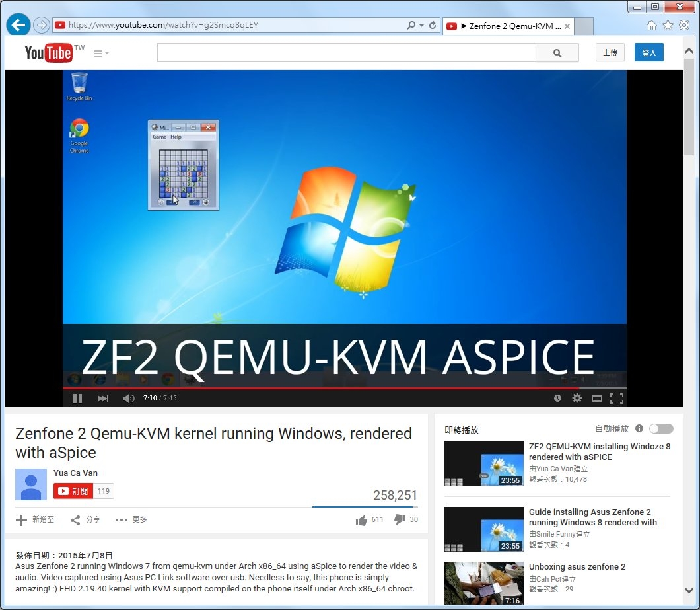
Task: Enter full screen mode
Action: [617, 398]
